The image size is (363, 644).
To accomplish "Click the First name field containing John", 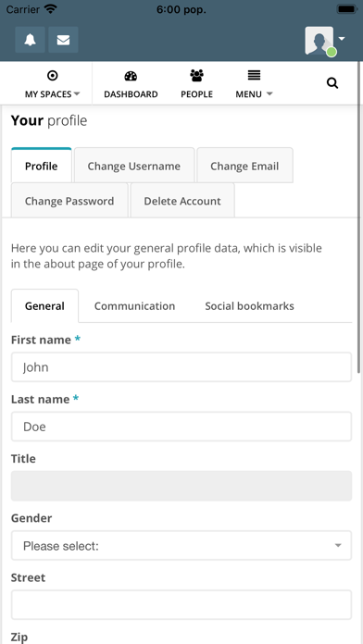I will coord(181,366).
